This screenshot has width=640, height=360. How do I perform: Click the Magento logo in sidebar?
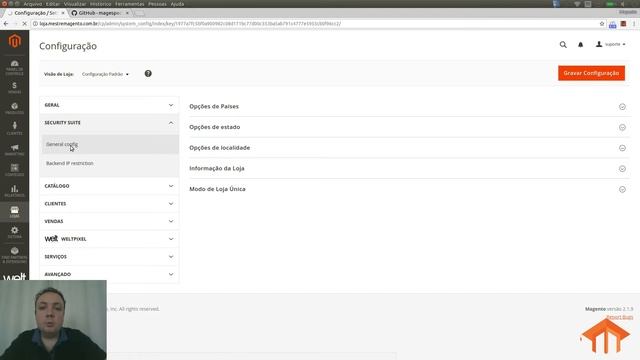point(15,41)
